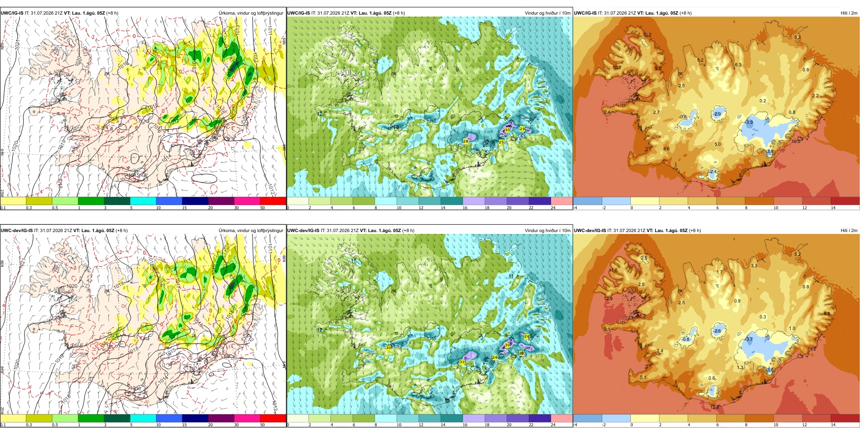Click the '12.9' temperature value on UWC-dev temperature map

click(x=608, y=299)
